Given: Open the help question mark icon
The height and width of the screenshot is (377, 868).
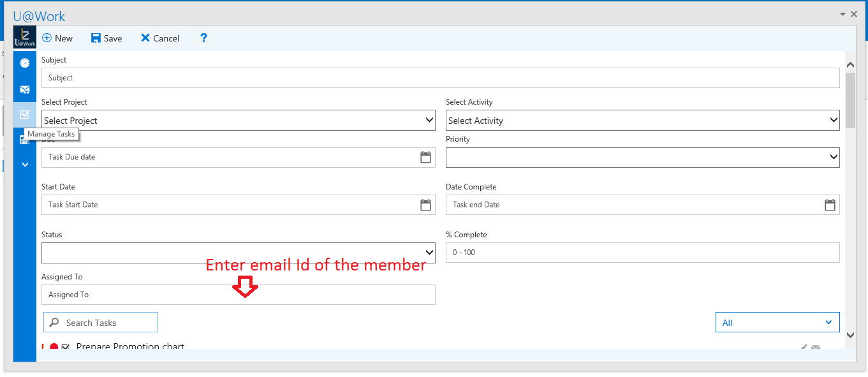Looking at the screenshot, I should (x=203, y=38).
